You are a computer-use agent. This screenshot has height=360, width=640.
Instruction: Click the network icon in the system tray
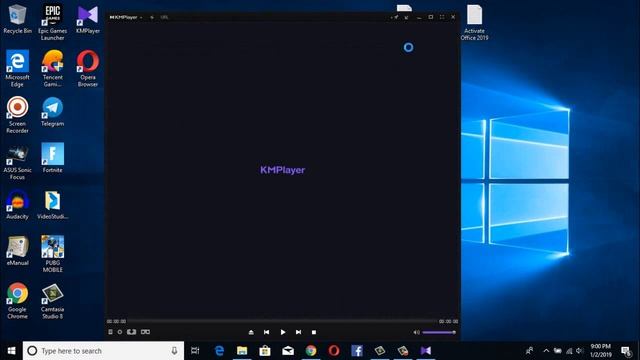click(569, 351)
